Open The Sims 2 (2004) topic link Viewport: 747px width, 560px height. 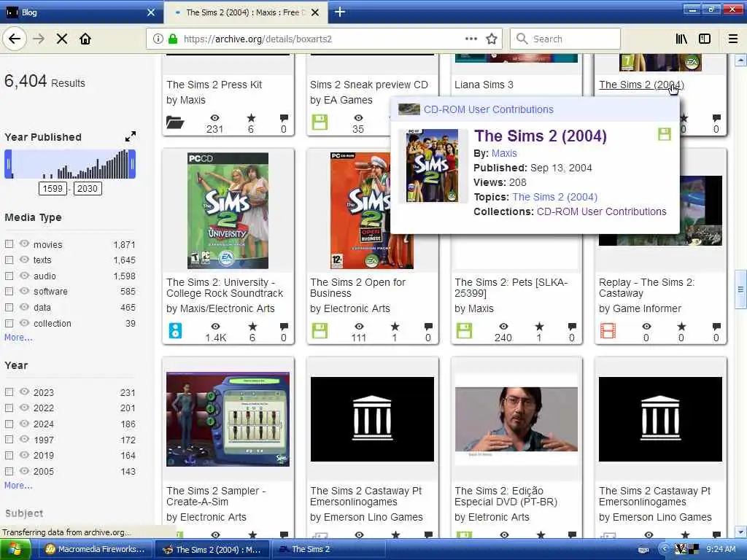pos(554,197)
